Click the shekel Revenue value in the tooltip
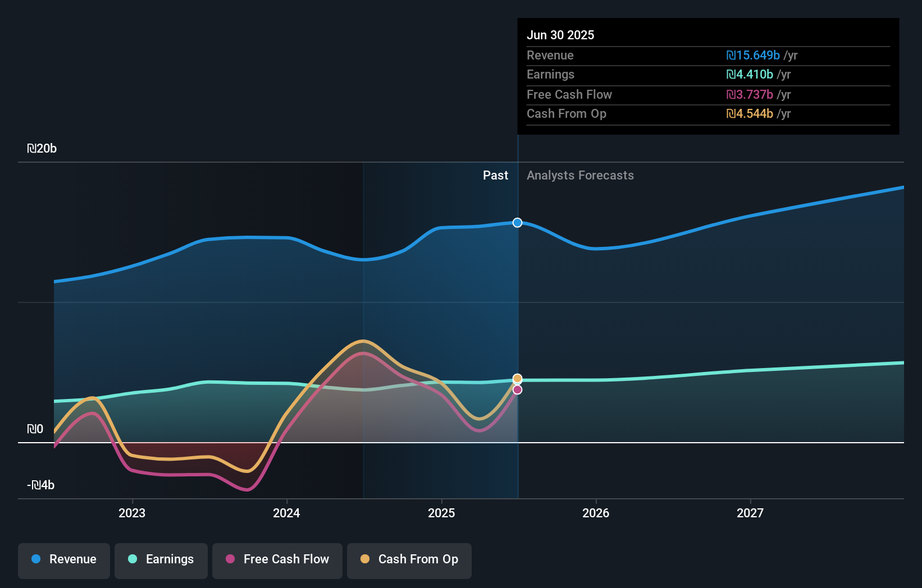Viewport: 922px width, 588px height. point(753,56)
